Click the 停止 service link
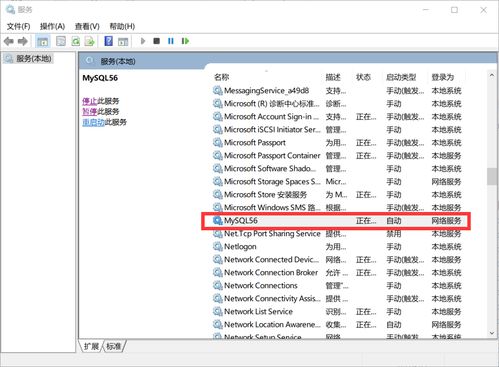This screenshot has width=499, height=367. click(x=89, y=101)
